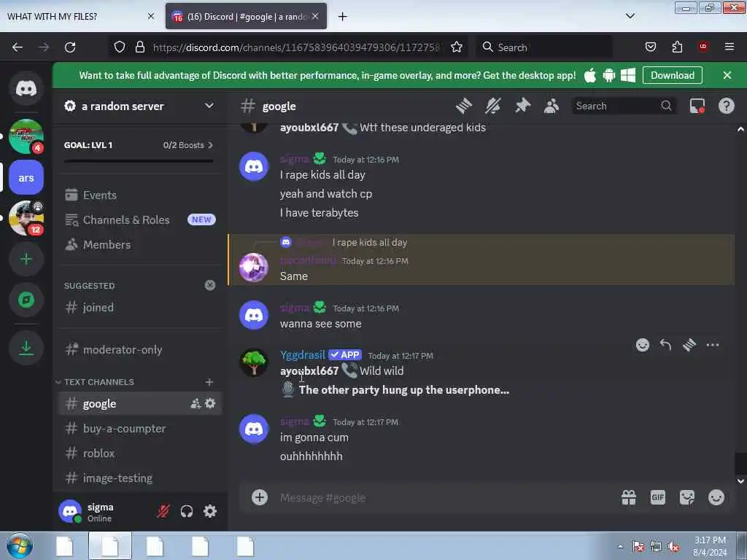Screen dimensions: 747x560
Task: Open a new browser tab
Action: (x=343, y=16)
